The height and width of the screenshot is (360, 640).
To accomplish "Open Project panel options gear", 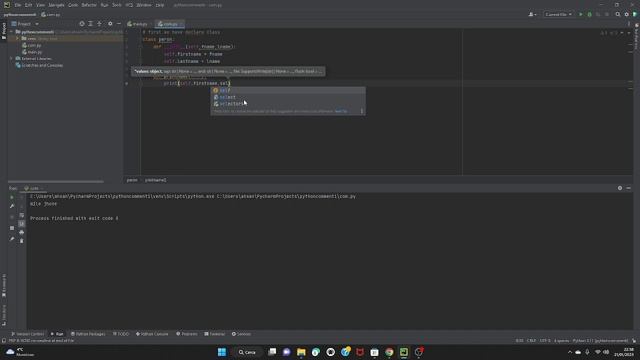I will pyautogui.click(x=110, y=24).
